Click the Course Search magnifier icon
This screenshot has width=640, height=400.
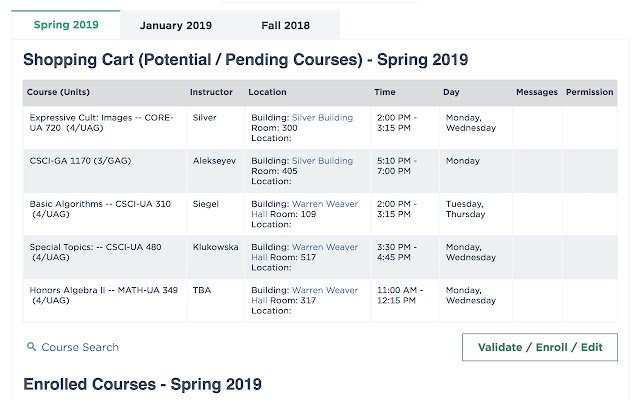(x=31, y=347)
